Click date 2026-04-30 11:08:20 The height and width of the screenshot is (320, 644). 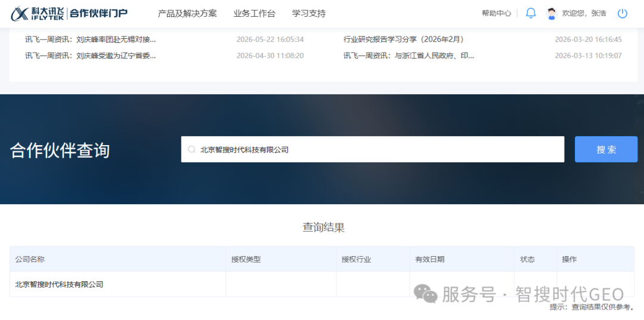click(x=270, y=56)
